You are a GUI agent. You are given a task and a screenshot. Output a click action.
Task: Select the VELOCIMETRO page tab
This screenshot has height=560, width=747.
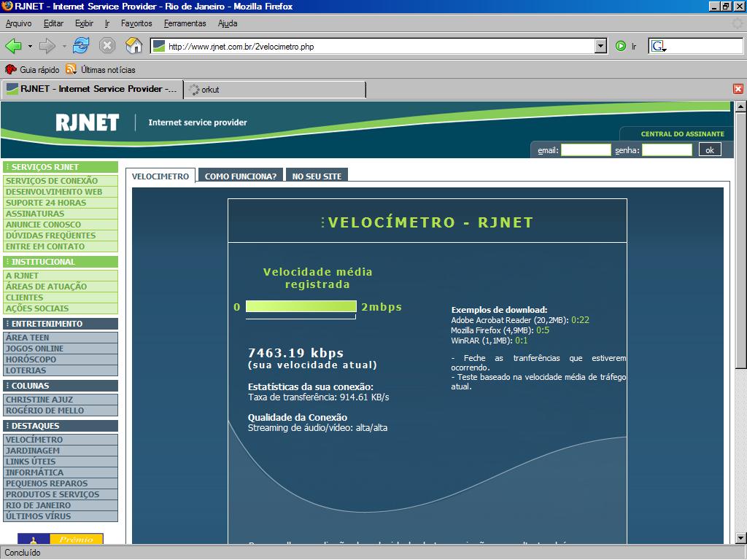point(160,176)
